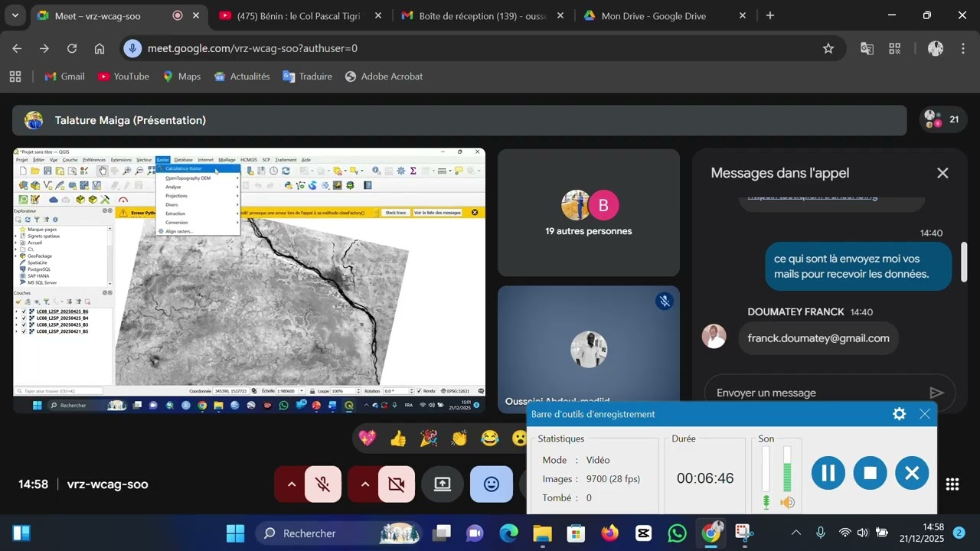This screenshot has height=551, width=980.
Task: Click the green microphone icon under Son
Action: pyautogui.click(x=766, y=502)
